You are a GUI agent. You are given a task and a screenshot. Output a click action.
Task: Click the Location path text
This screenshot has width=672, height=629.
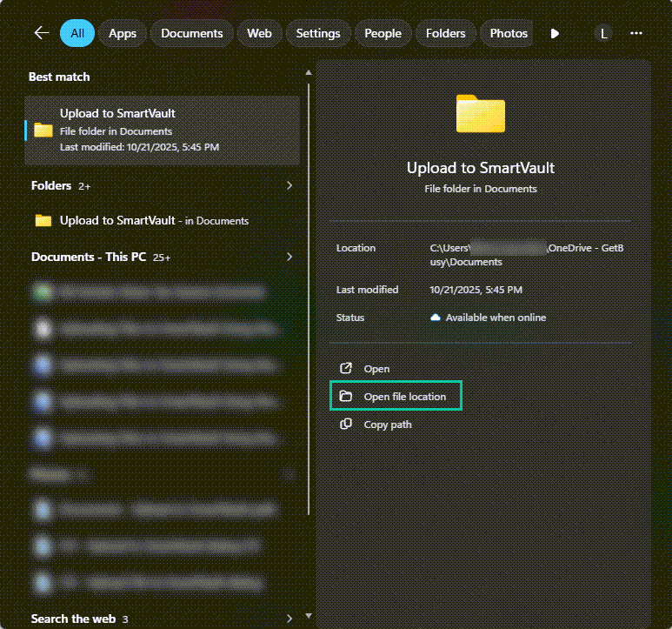tap(527, 255)
